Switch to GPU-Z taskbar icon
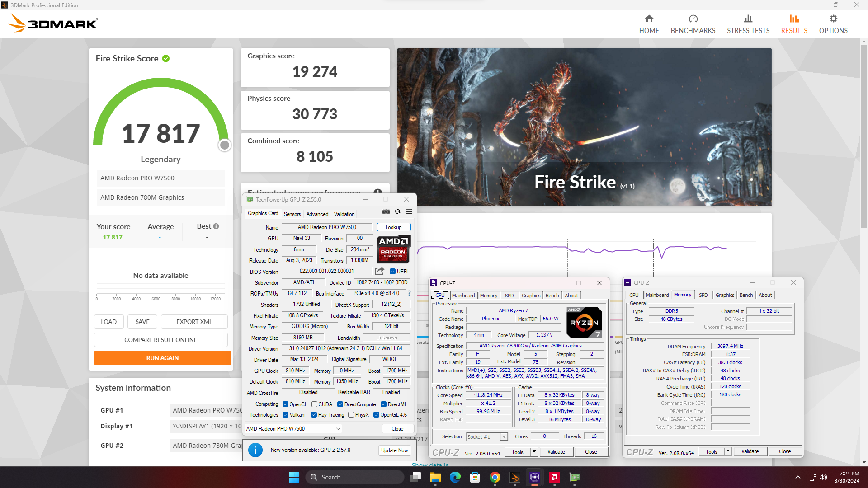The width and height of the screenshot is (868, 488). [x=574, y=477]
